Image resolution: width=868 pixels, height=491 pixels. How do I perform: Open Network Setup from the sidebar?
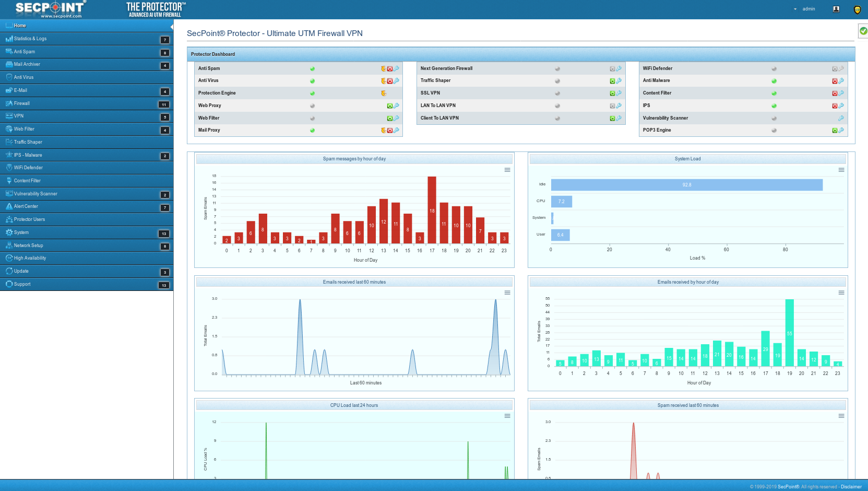click(87, 245)
